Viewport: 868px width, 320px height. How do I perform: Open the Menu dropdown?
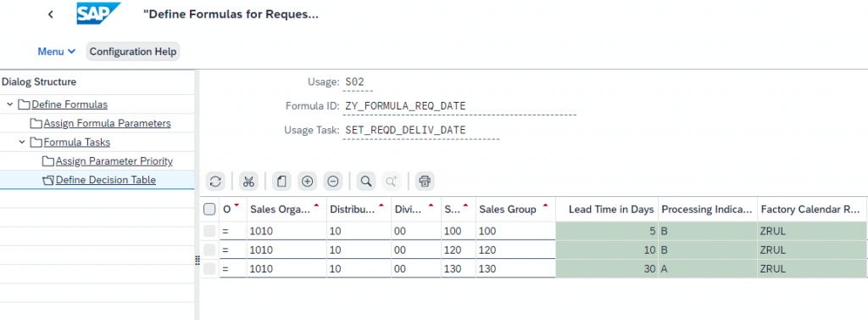click(x=57, y=52)
